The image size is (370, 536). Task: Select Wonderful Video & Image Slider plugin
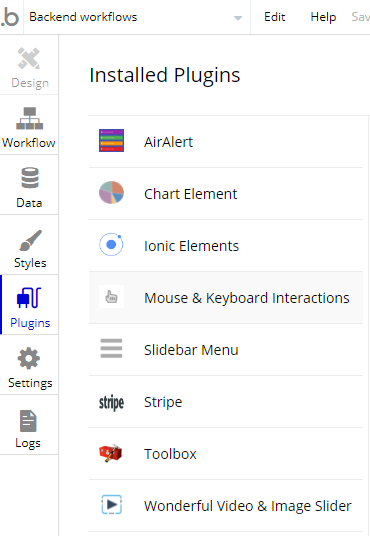coord(226,506)
